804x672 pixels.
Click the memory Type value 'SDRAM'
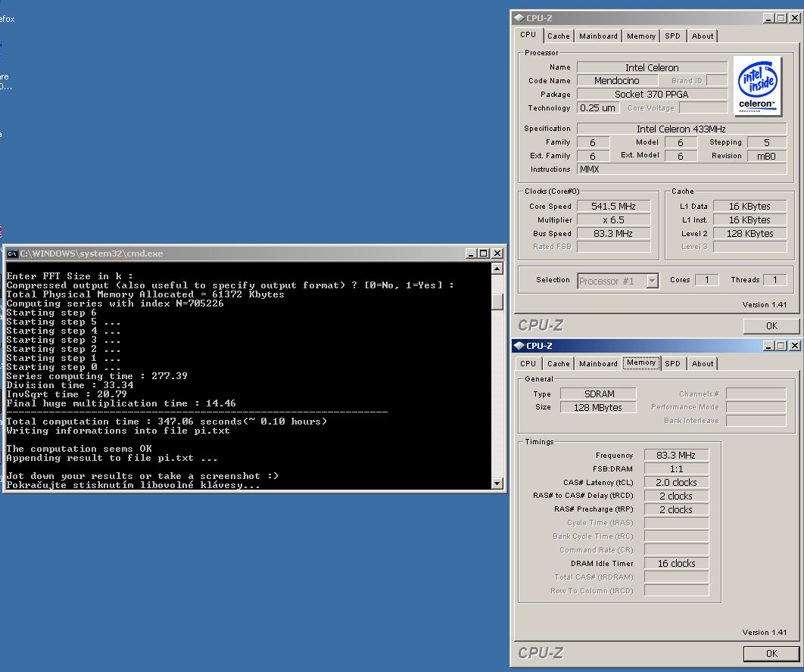point(598,394)
